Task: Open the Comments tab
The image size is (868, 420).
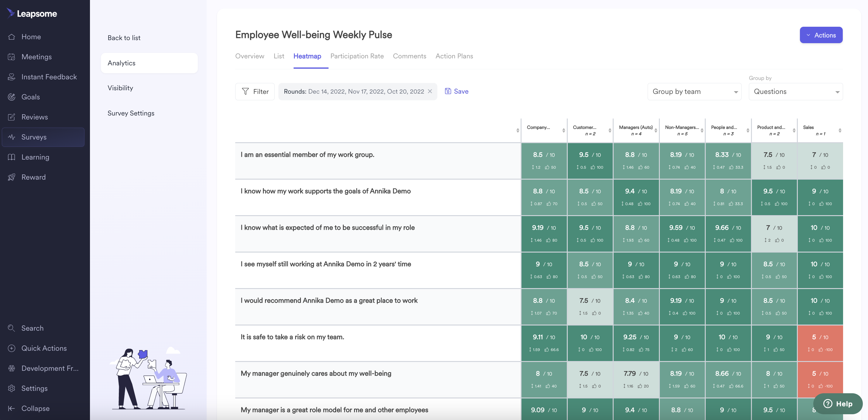Action: coord(409,56)
